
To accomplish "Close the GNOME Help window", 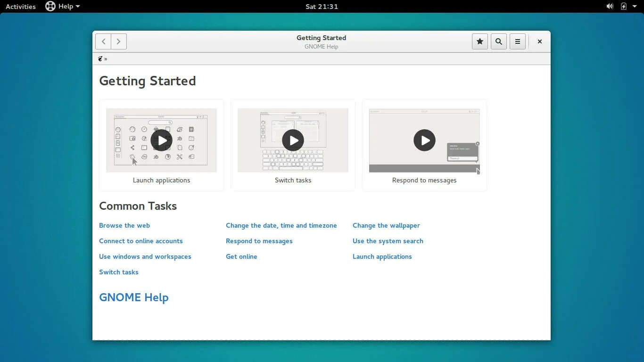I will coord(540,41).
